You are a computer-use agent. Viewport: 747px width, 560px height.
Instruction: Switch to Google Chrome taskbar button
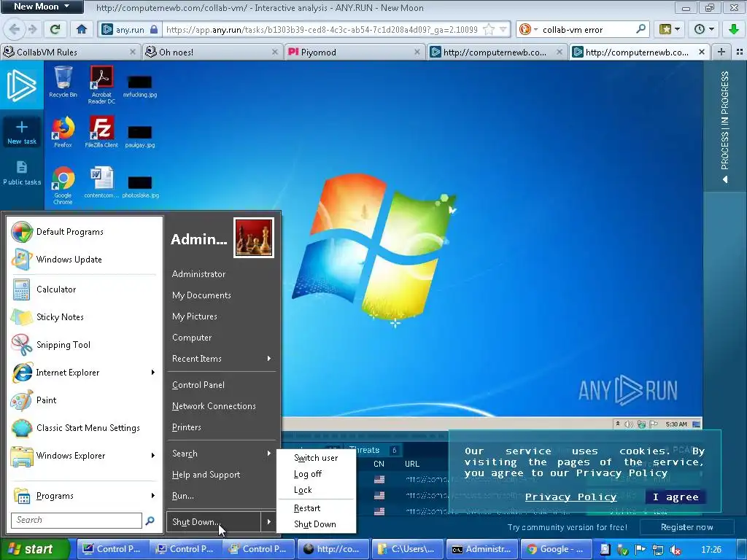click(x=556, y=549)
